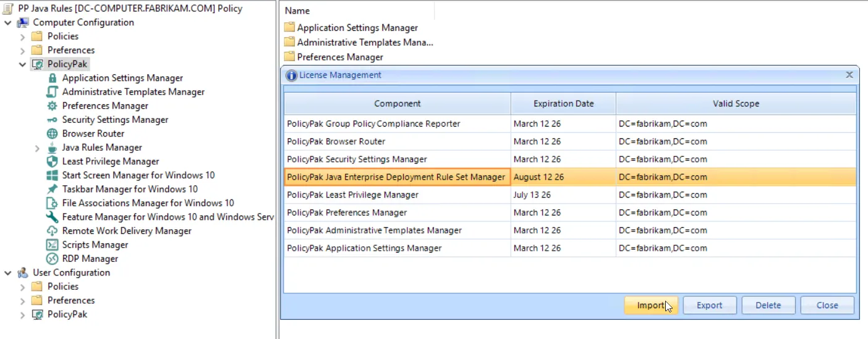
Task: Expand Preferences under Computer Configuration
Action: tap(23, 50)
